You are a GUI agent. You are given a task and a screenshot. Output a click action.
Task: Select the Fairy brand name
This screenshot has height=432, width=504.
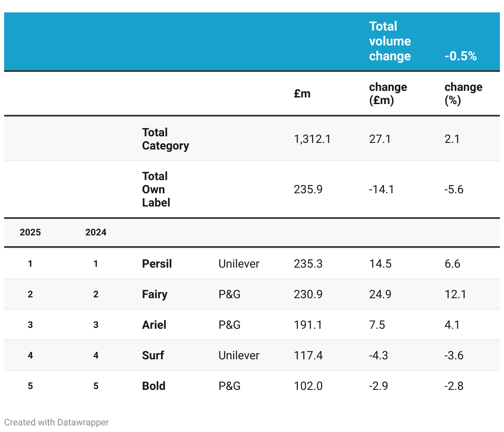tap(155, 294)
